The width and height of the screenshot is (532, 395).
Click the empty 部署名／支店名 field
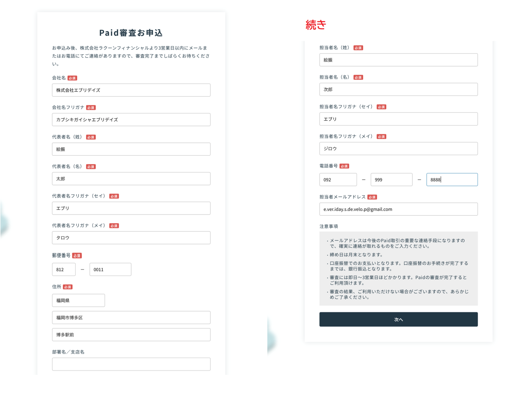pos(131,364)
